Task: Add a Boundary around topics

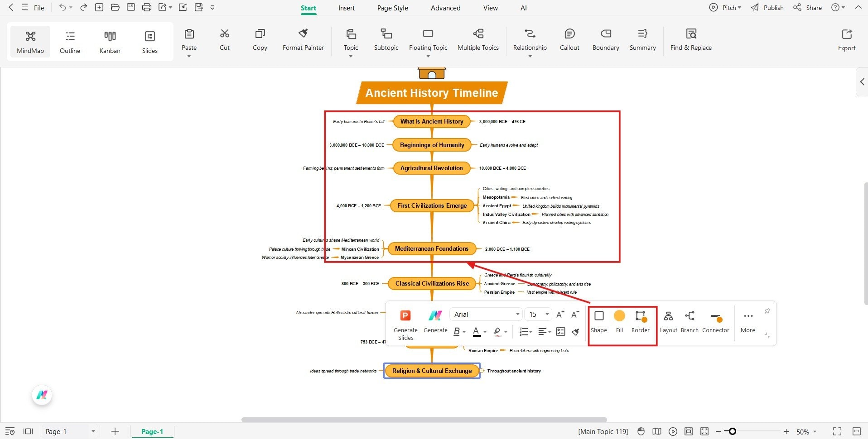Action: click(605, 40)
